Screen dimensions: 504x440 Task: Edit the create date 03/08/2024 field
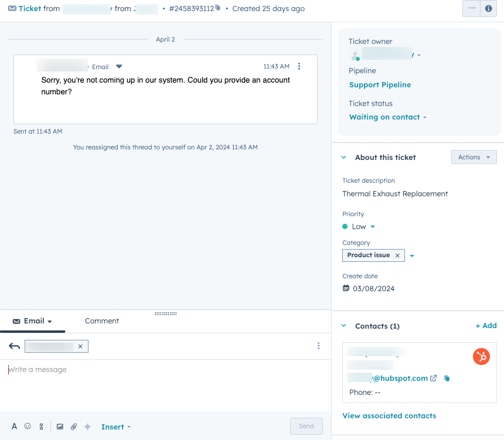click(373, 289)
